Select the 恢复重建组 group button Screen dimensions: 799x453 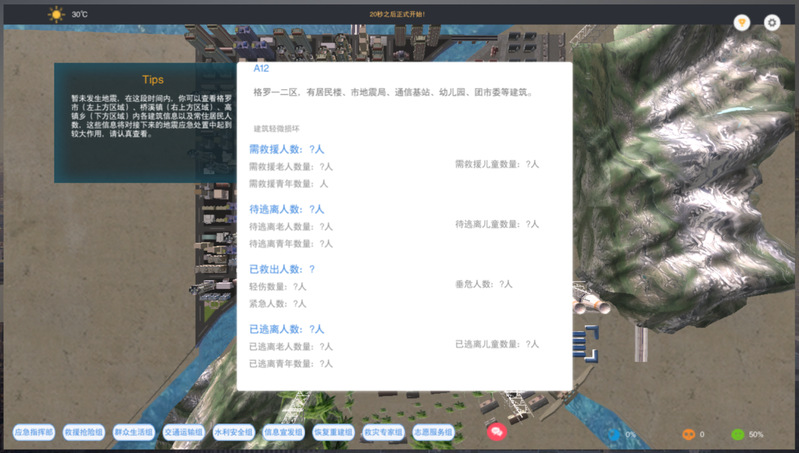(334, 432)
